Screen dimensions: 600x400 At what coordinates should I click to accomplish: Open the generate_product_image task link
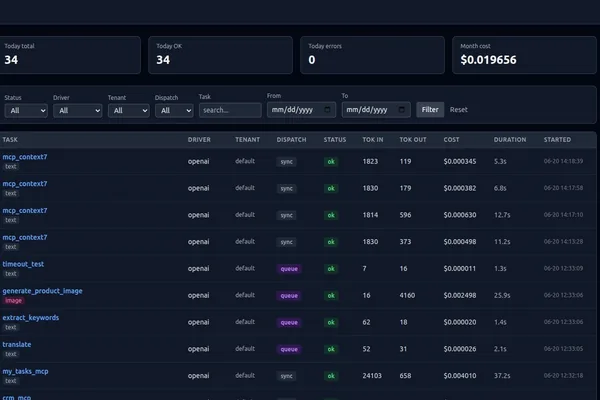[x=42, y=291]
